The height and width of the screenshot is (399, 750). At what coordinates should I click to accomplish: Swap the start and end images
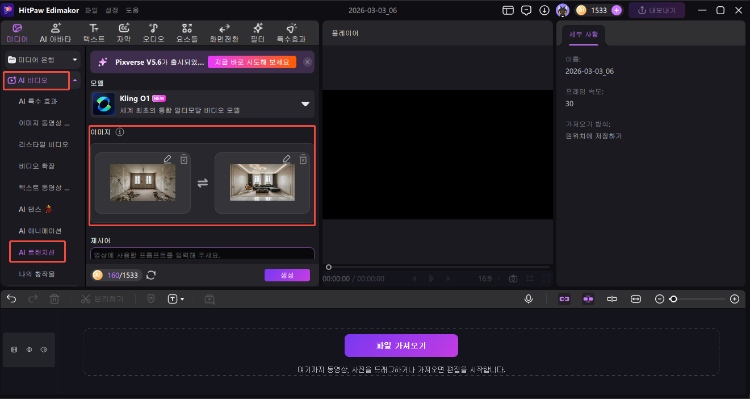203,183
